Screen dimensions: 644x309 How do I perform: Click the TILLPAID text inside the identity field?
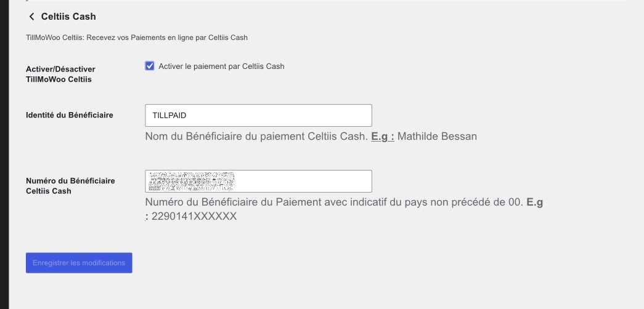click(x=169, y=115)
